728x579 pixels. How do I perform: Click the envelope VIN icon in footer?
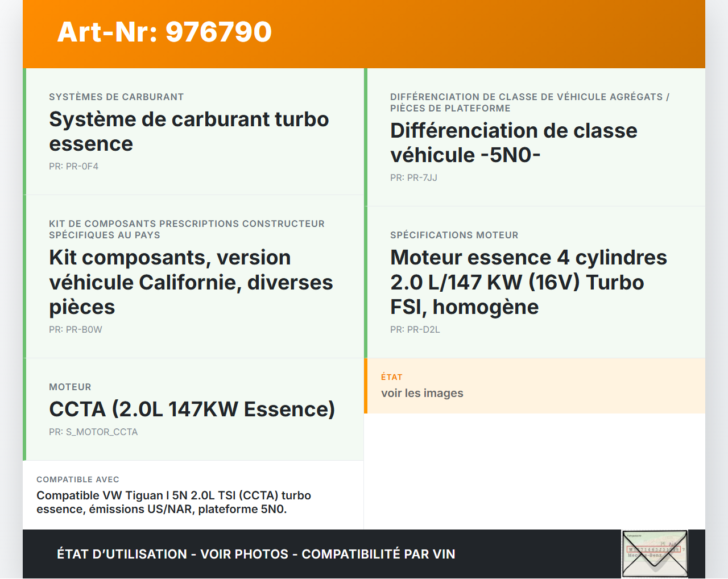click(655, 553)
